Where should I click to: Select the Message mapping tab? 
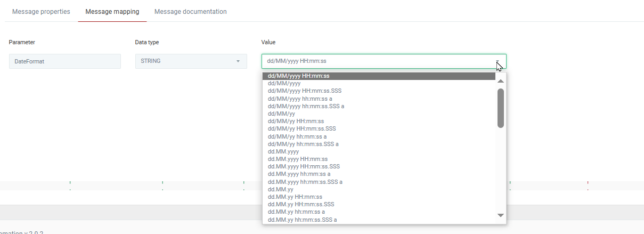[112, 12]
